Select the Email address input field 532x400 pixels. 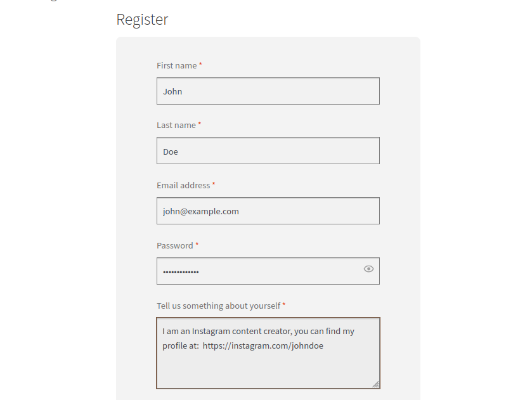click(x=268, y=210)
